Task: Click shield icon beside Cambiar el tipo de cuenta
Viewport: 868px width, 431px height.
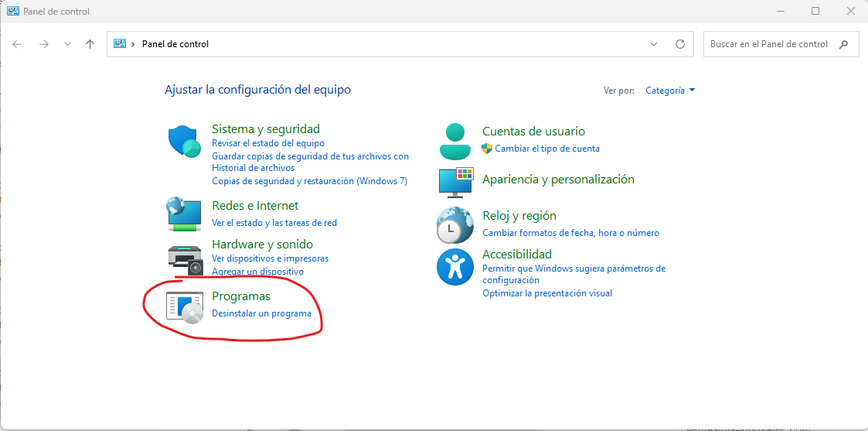Action: click(487, 149)
